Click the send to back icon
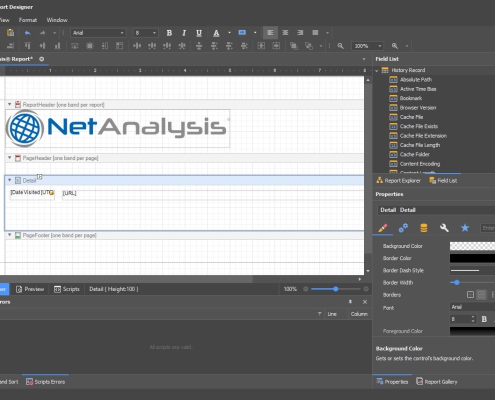495x400 pixels. [x=309, y=46]
